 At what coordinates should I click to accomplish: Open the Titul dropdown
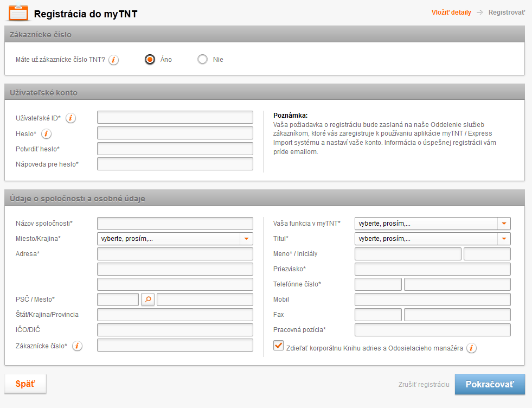pos(433,239)
